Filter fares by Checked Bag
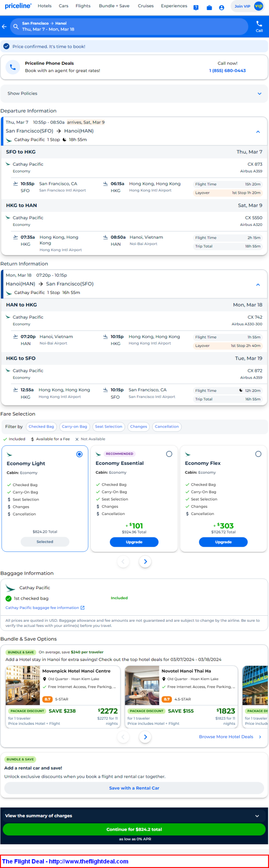Image resolution: width=269 pixels, height=868 pixels. 41,427
